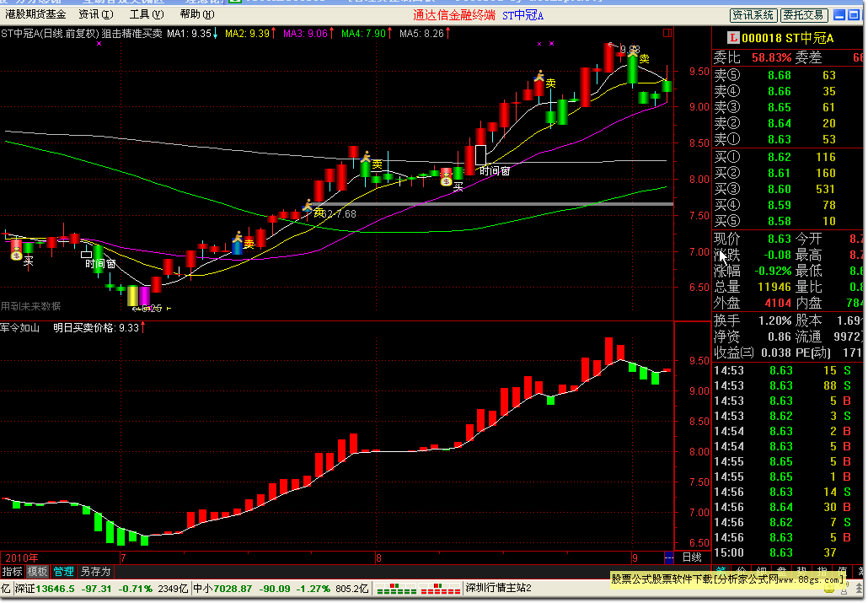Click second 时间窗 box marker in August

(480, 154)
